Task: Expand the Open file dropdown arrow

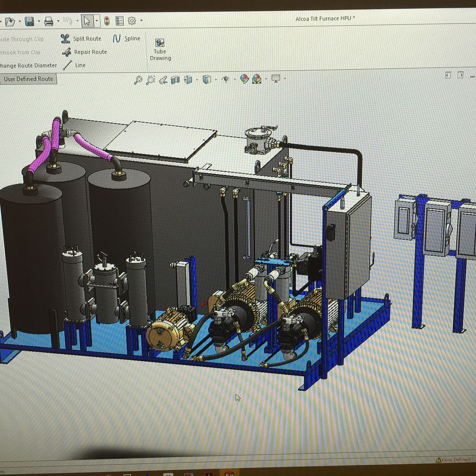Action: point(19,21)
